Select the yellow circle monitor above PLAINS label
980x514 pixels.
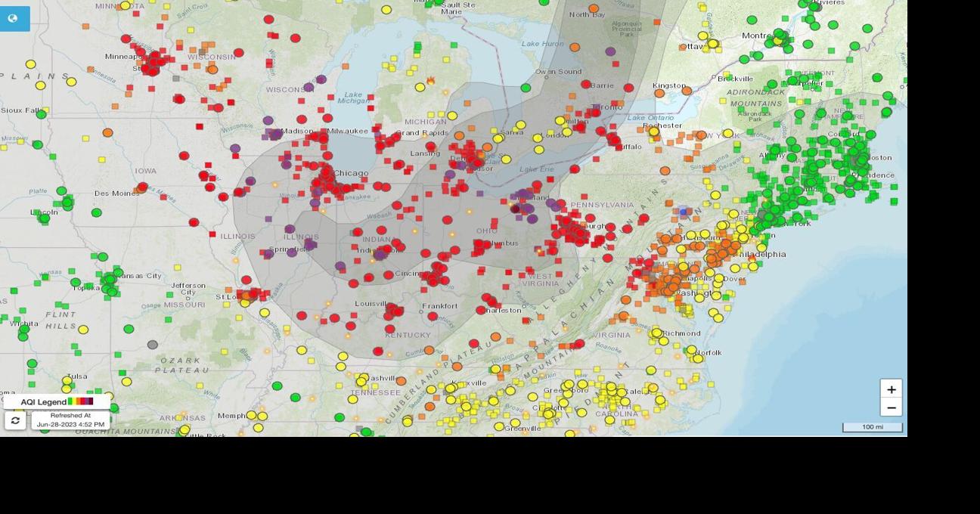pyautogui.click(x=31, y=64)
